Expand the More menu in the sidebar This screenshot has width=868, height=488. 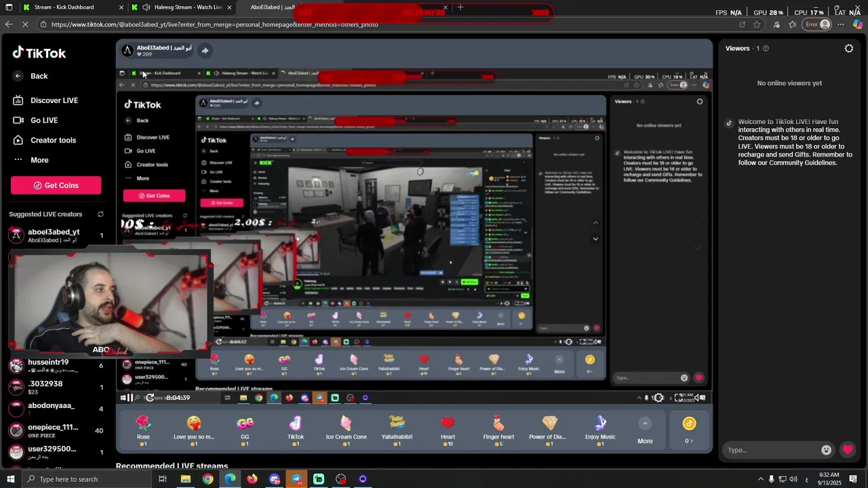31,160
